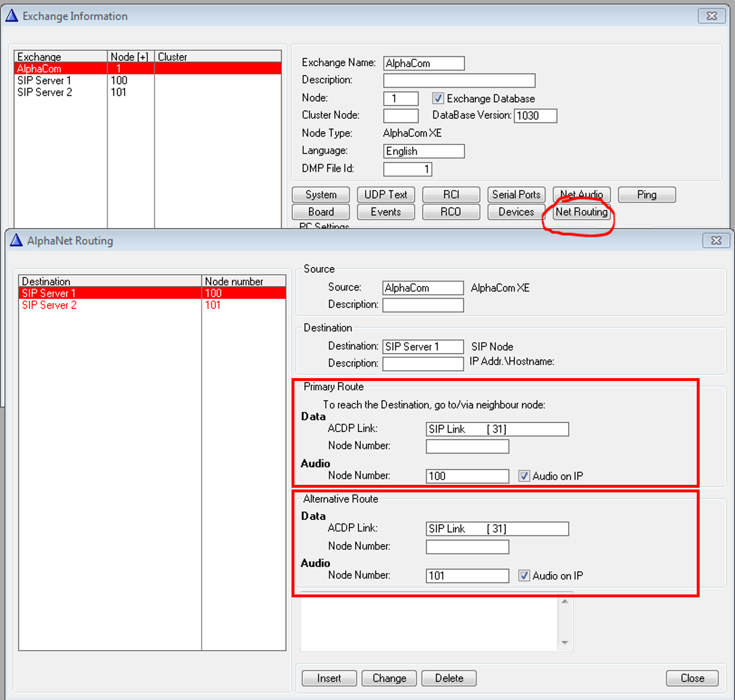Click Insert in AlphaNet Routing
Image resolution: width=735 pixels, height=700 pixels.
click(x=329, y=679)
